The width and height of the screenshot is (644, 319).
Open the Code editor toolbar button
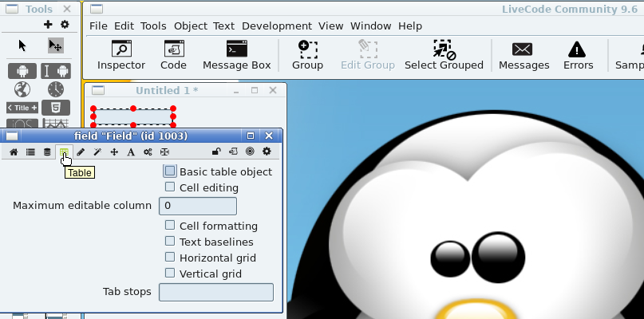point(173,55)
